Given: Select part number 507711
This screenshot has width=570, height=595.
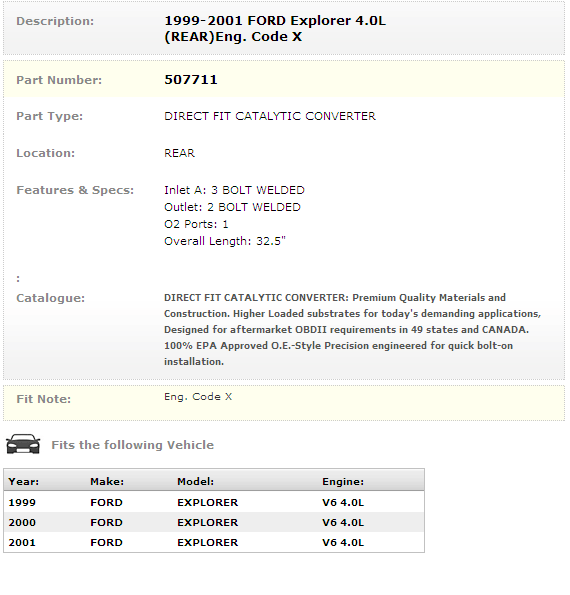Looking at the screenshot, I should (191, 80).
